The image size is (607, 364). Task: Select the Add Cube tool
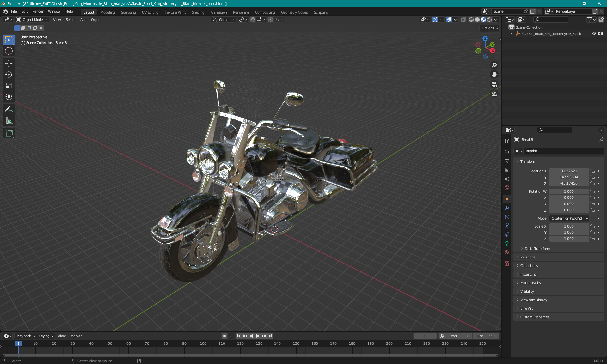pos(9,133)
